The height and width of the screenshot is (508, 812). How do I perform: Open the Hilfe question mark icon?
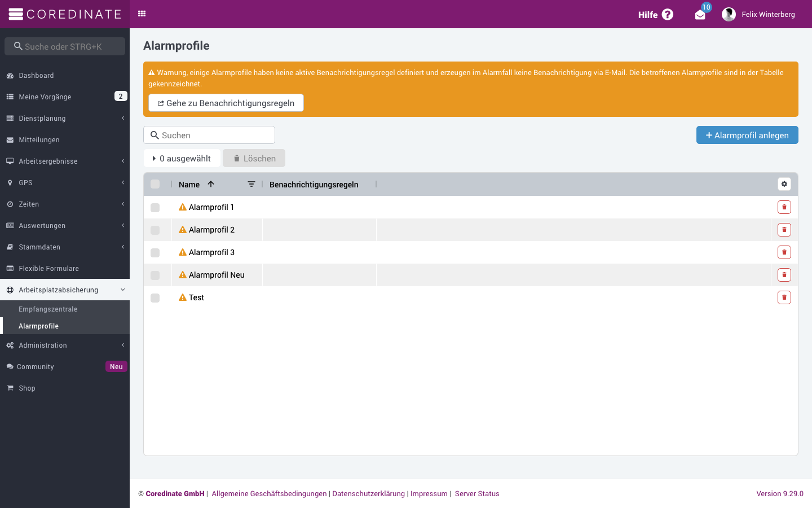668,15
